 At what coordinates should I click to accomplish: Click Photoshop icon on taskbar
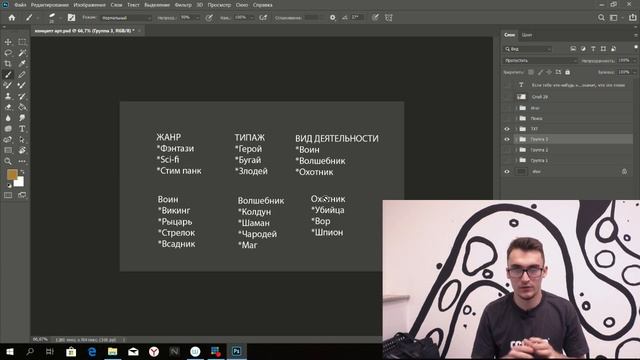237,351
